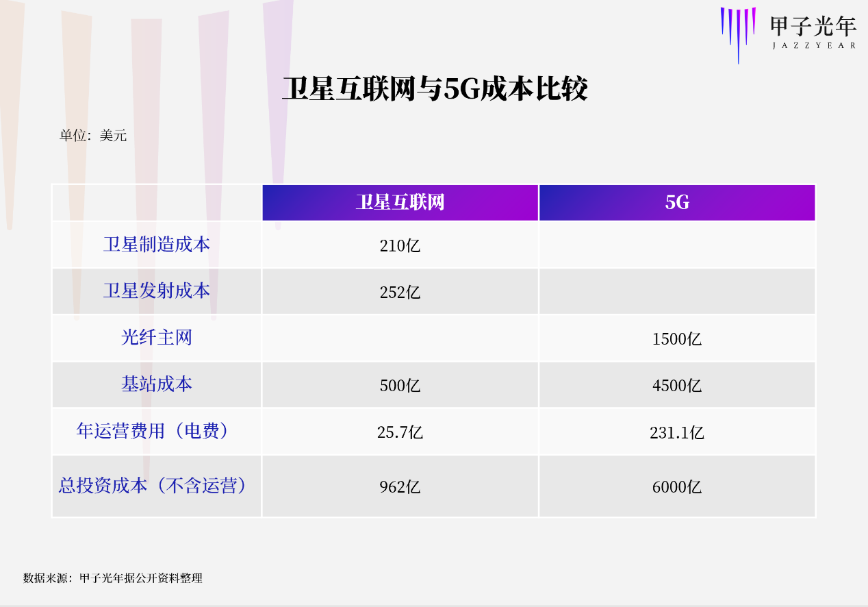This screenshot has height=607, width=868.
Task: Select the 卫星互联网 column header
Action: [x=400, y=202]
